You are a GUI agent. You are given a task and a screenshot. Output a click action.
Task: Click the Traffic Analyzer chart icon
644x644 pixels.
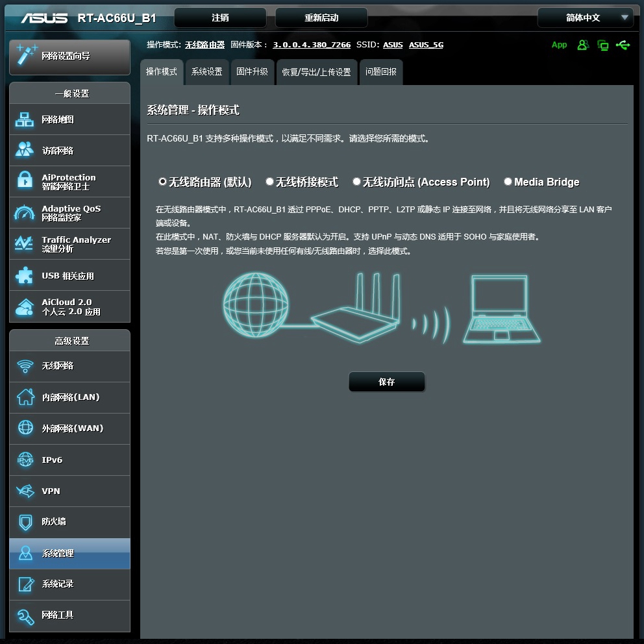[x=25, y=244]
